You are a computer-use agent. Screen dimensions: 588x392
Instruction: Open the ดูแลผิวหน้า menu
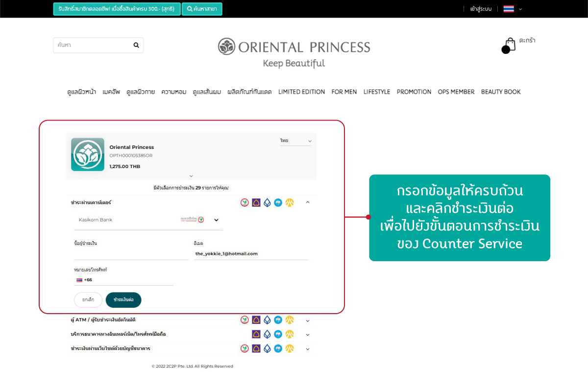[x=81, y=92]
